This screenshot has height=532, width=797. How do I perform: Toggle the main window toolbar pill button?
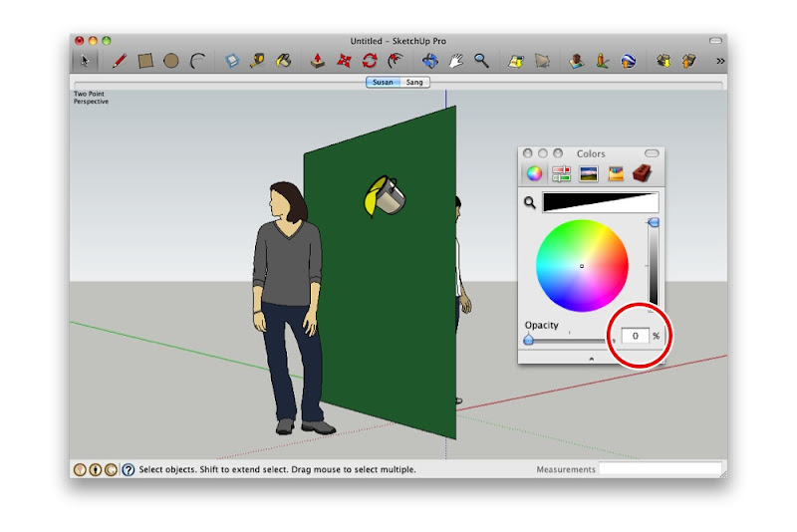click(715, 41)
